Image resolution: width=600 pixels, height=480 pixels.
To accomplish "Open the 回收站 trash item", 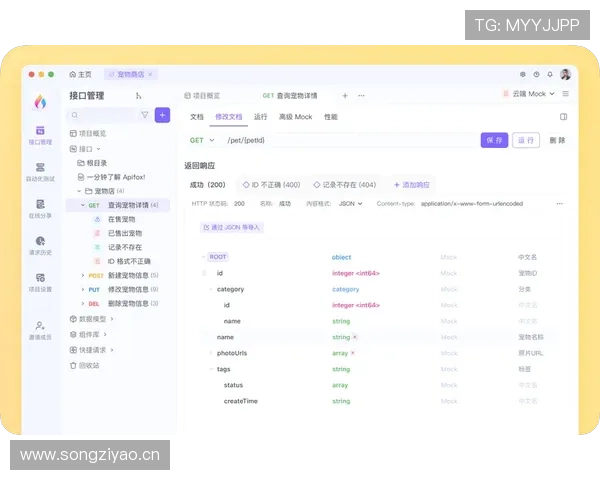I will coord(85,366).
